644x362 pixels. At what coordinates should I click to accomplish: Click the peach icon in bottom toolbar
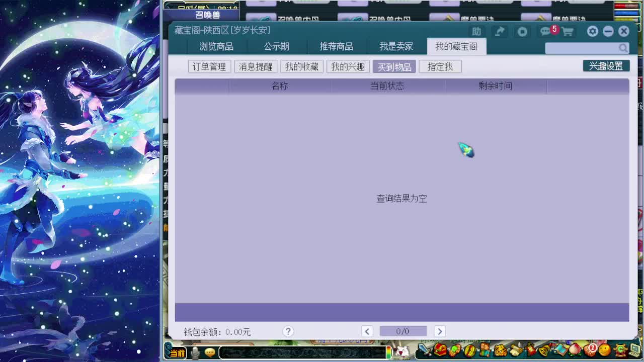pyautogui.click(x=575, y=349)
